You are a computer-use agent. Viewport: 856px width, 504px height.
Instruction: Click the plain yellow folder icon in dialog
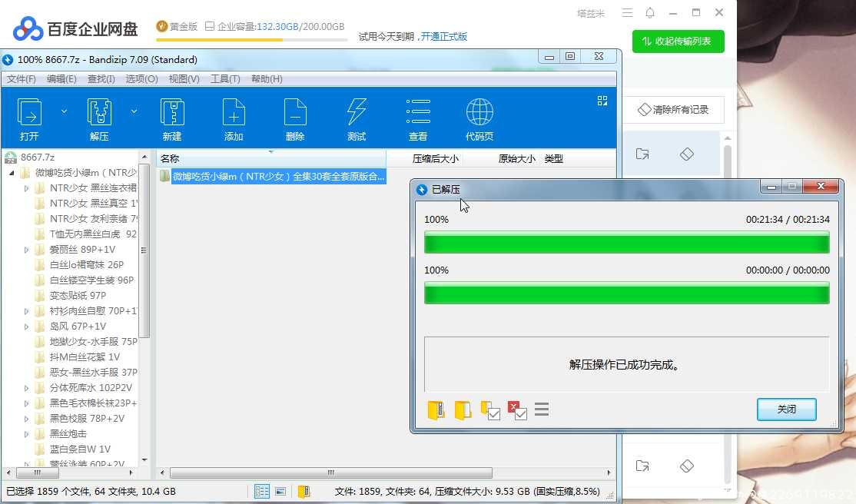coord(463,409)
